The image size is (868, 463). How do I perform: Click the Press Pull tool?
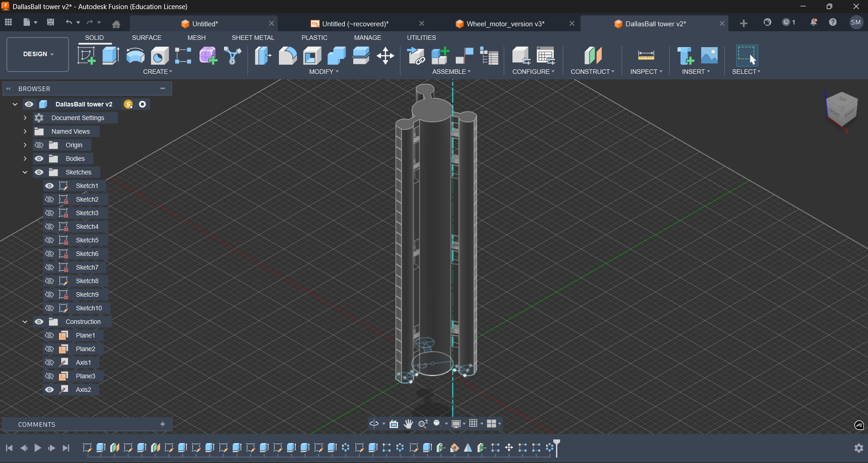pyautogui.click(x=263, y=56)
